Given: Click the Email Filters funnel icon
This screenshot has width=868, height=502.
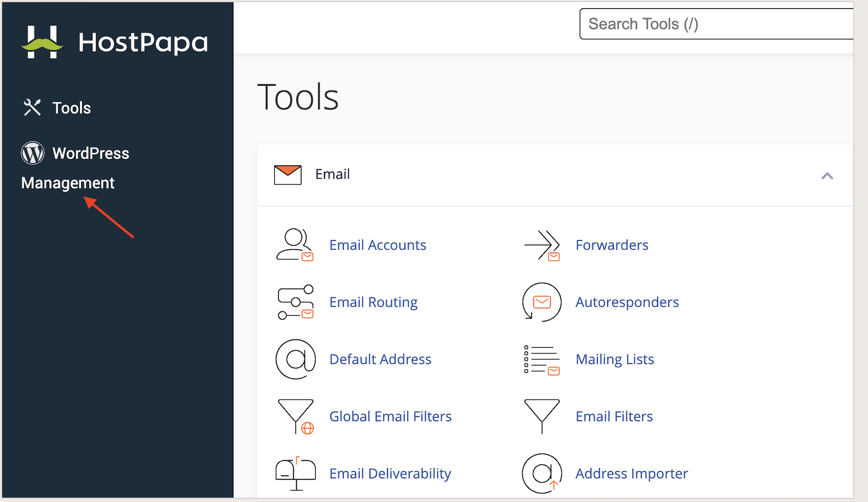Looking at the screenshot, I should (542, 417).
